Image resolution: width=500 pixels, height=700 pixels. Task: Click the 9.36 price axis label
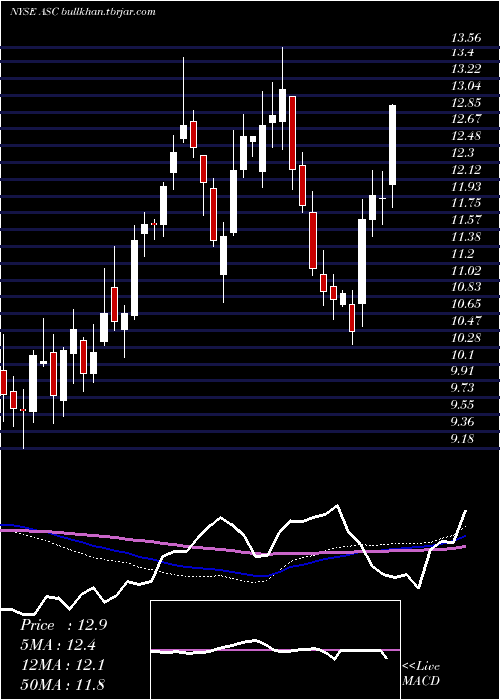click(463, 421)
